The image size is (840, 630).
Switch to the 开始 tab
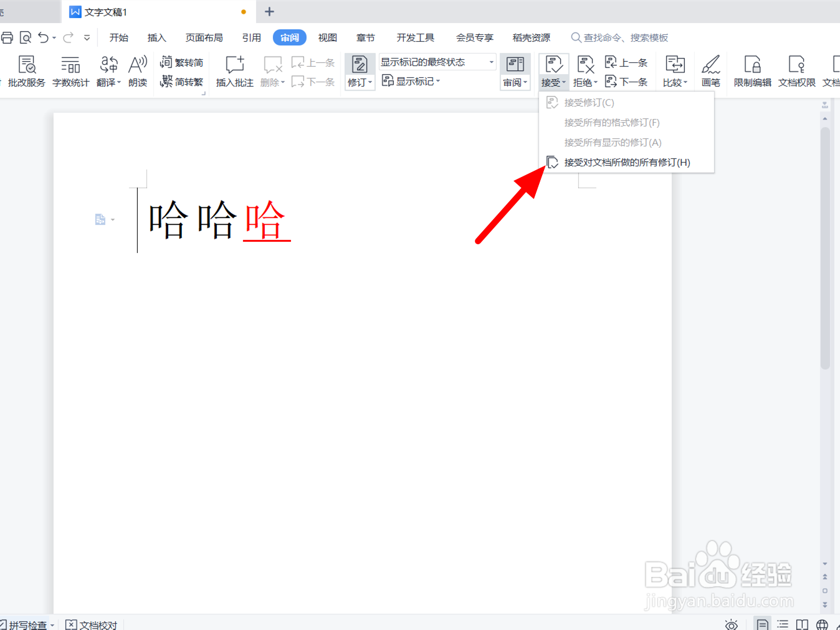(x=118, y=38)
